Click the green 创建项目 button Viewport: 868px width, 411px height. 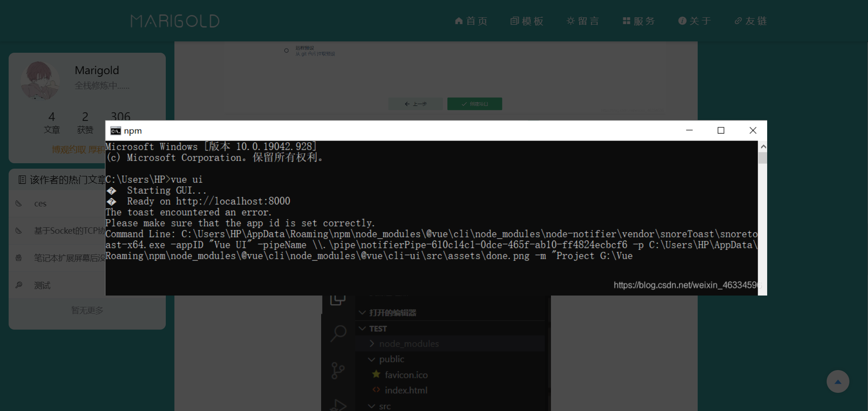click(475, 104)
